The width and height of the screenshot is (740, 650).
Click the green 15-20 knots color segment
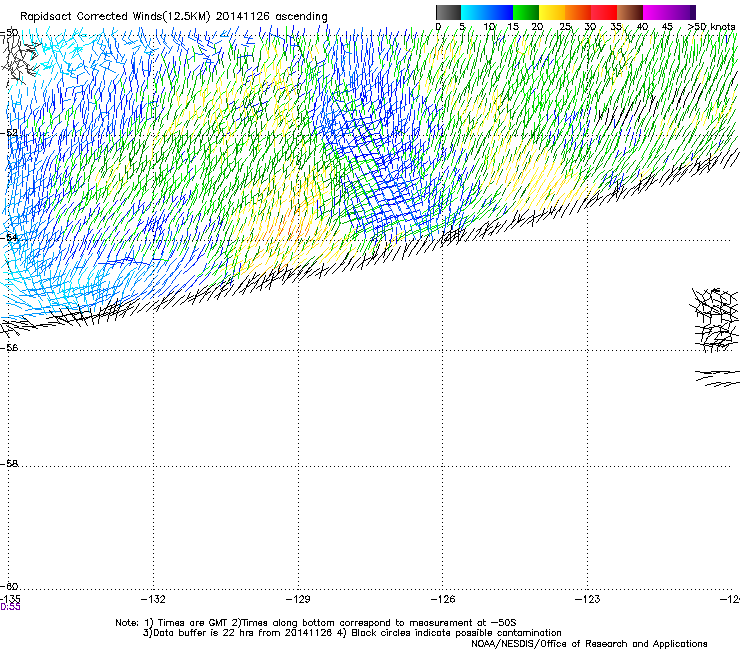[x=526, y=12]
